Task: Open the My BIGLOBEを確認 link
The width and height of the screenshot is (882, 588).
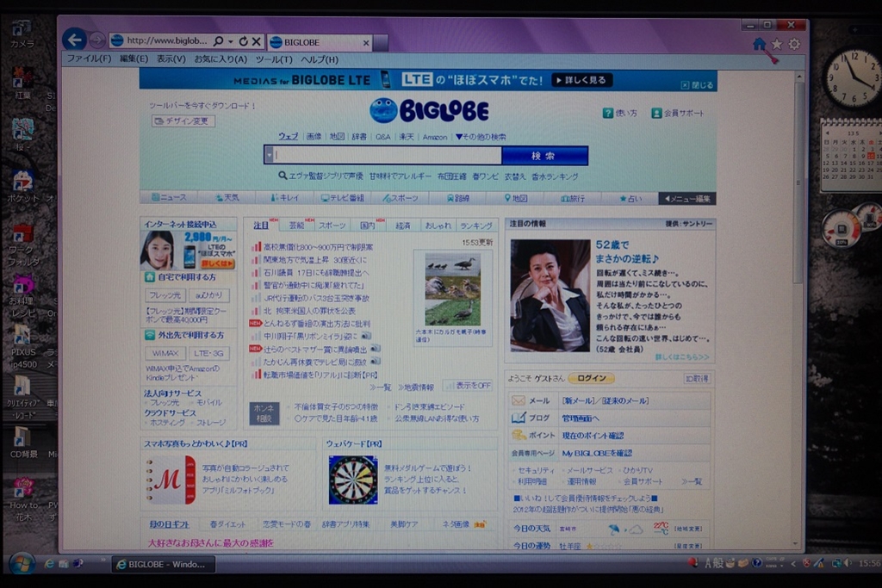Action: pos(598,453)
